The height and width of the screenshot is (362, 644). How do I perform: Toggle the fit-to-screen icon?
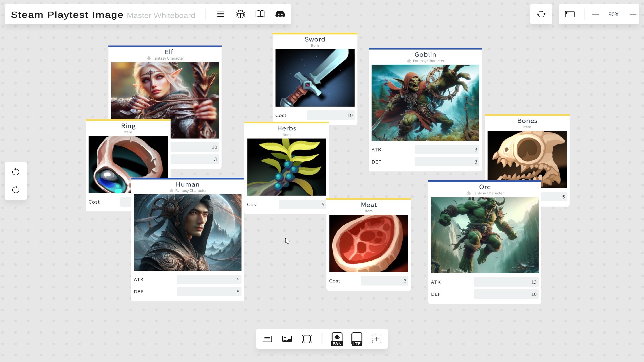[570, 14]
